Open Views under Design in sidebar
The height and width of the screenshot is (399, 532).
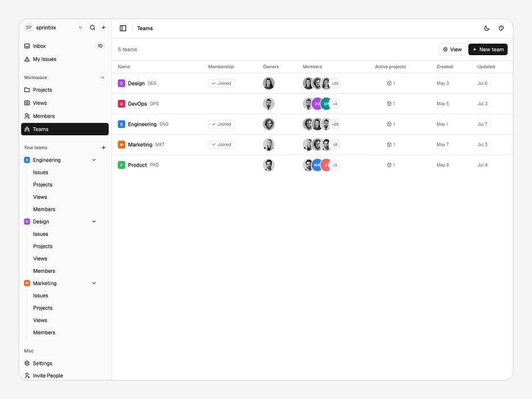coord(40,259)
